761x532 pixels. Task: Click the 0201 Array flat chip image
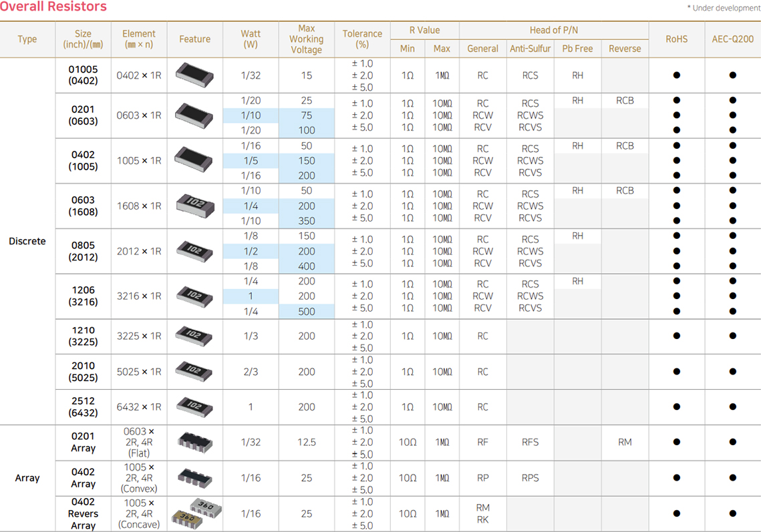point(194,441)
